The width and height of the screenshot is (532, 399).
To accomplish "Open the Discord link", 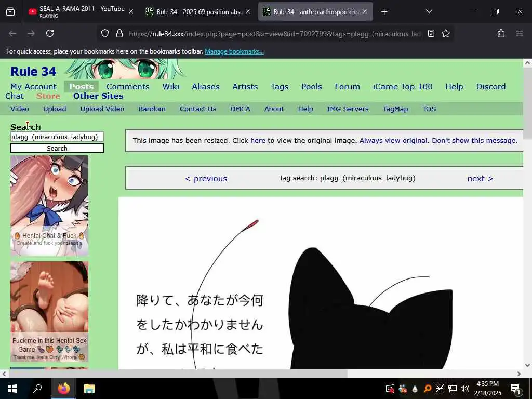I will [490, 87].
